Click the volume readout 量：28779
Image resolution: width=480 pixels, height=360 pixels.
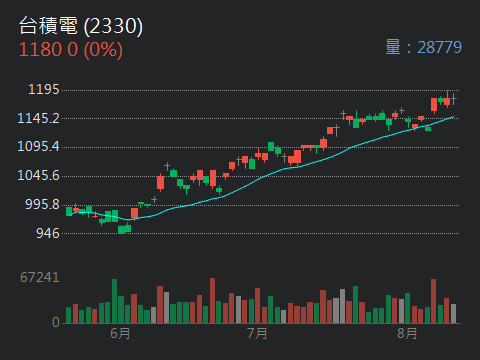[x=423, y=47]
